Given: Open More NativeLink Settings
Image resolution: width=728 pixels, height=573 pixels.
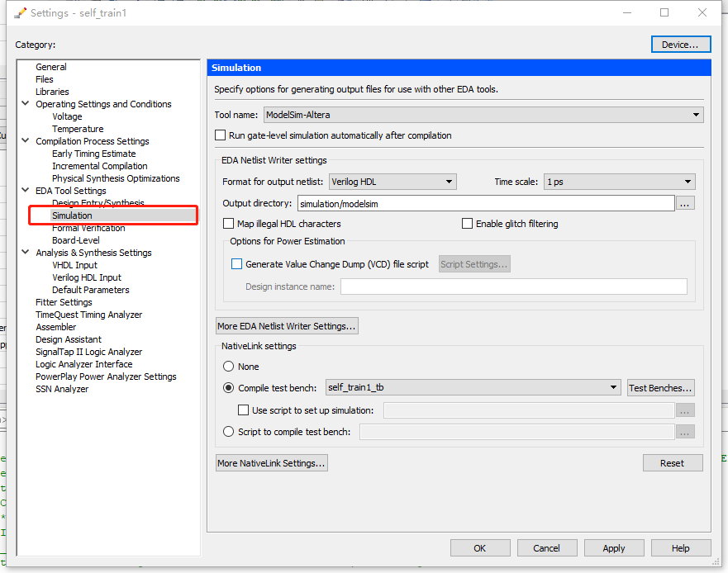Looking at the screenshot, I should click(272, 463).
